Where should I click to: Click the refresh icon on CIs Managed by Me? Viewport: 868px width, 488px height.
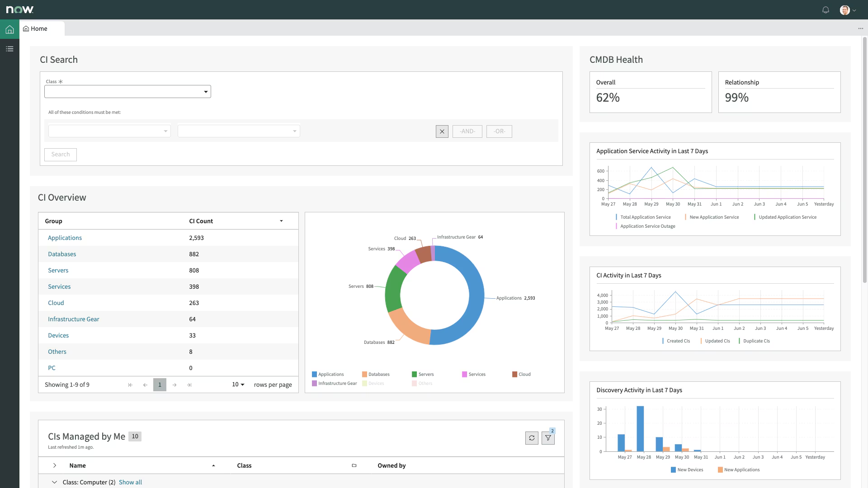[532, 438]
